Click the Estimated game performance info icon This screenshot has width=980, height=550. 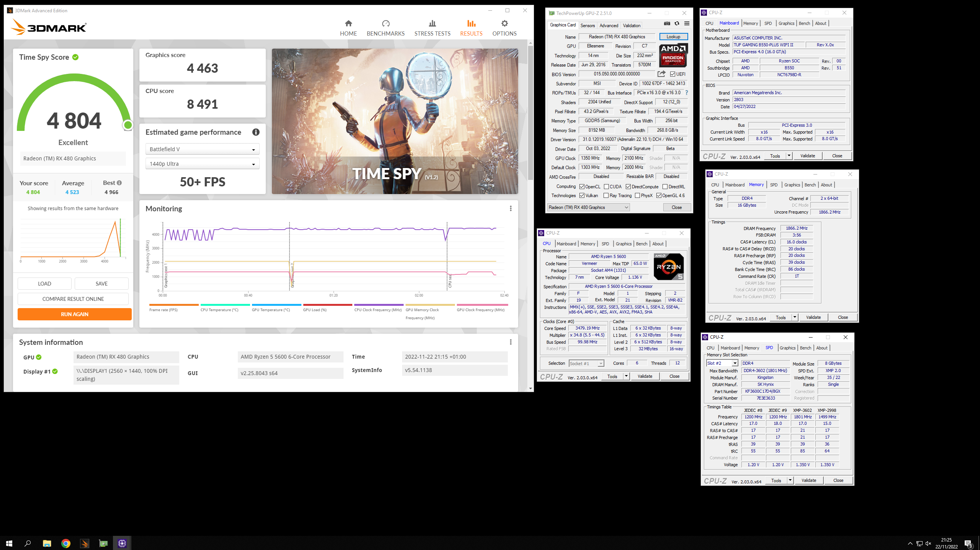pyautogui.click(x=256, y=132)
